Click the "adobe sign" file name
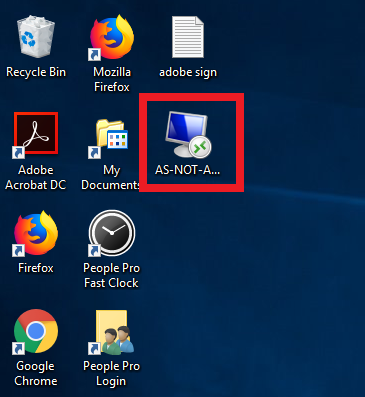This screenshot has width=365, height=397. point(188,72)
